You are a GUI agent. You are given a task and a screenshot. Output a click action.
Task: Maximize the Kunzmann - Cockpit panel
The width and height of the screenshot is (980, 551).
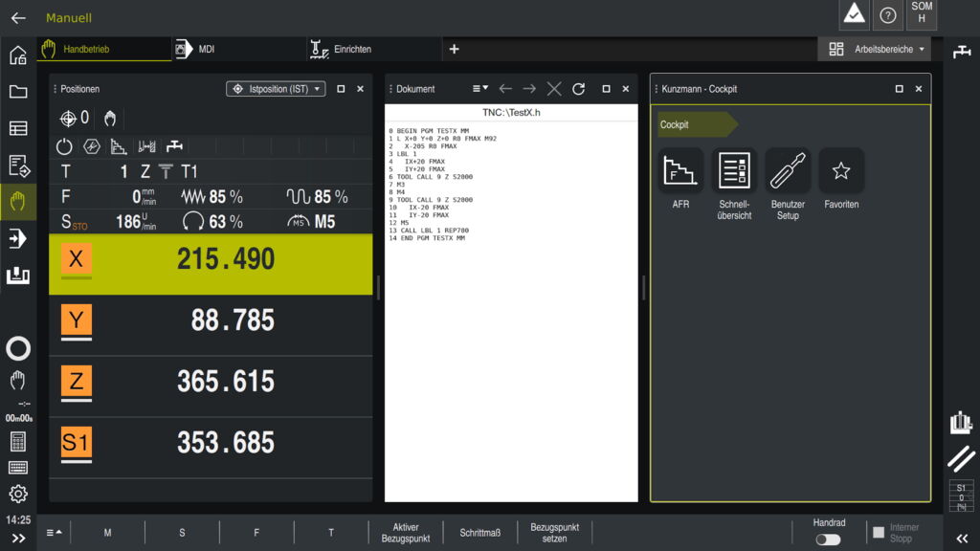(x=899, y=89)
